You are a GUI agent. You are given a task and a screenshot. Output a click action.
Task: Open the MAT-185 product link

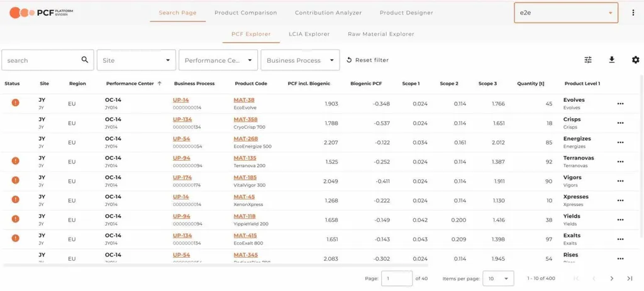point(245,177)
